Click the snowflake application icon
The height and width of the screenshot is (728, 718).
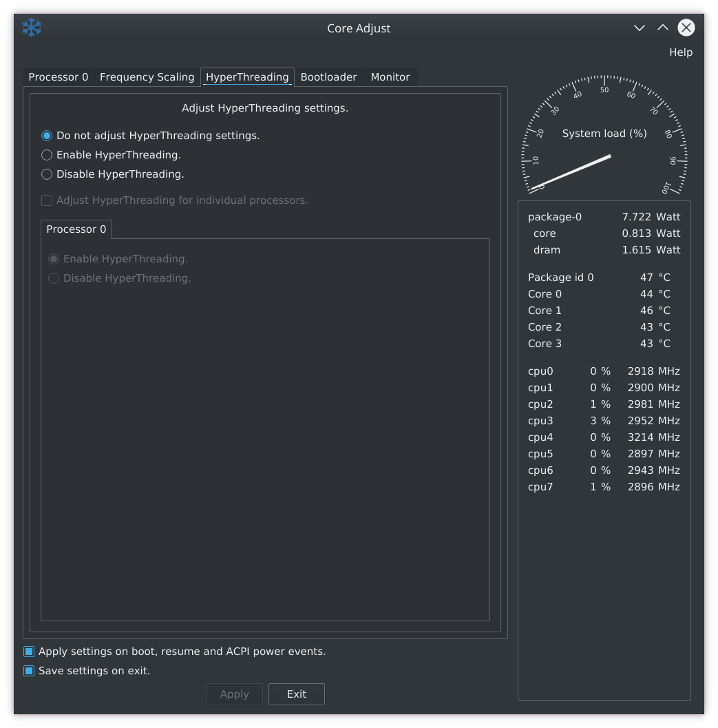click(x=32, y=28)
